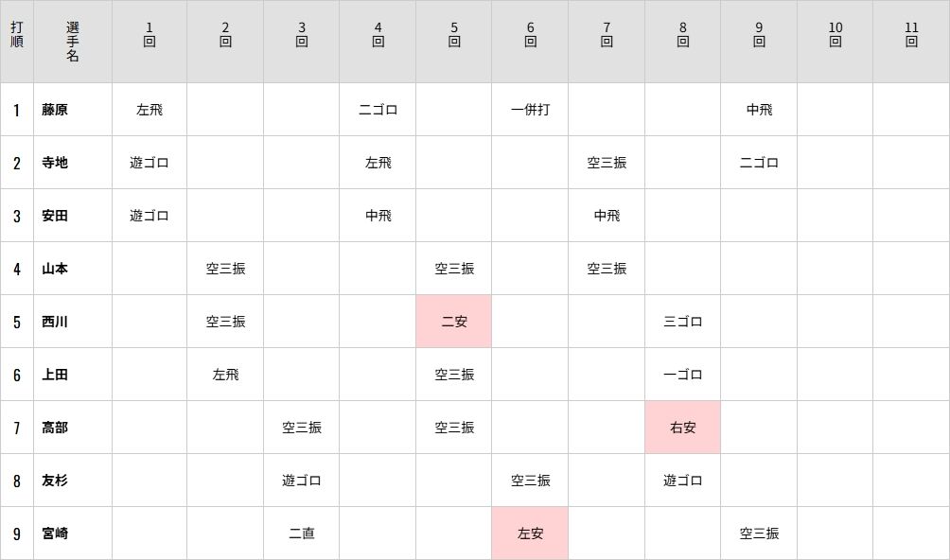Select 宮崎's 二直 result
This screenshot has width=950, height=560.
(x=302, y=534)
